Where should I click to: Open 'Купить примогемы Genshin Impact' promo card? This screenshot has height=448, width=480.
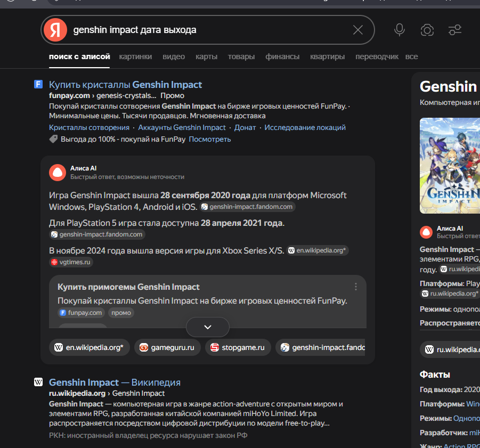(128, 287)
